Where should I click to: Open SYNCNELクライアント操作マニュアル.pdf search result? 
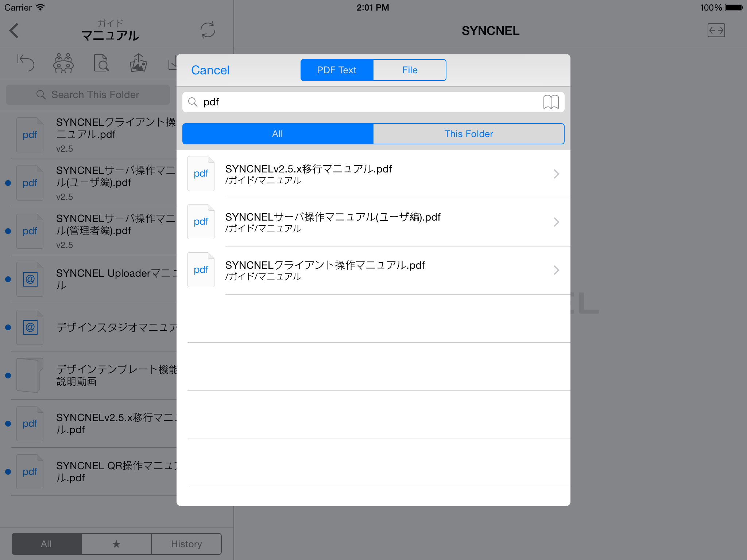pos(373,270)
